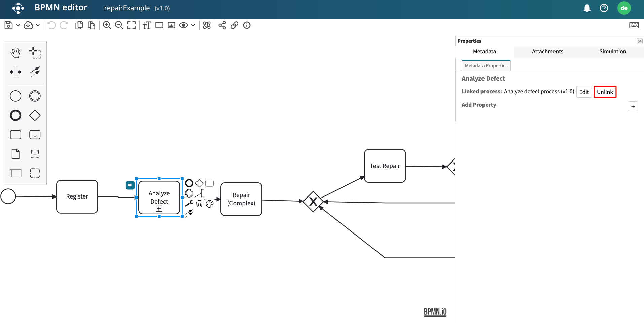
Task: Collapse the Properties panel with the chevron
Action: (x=639, y=41)
